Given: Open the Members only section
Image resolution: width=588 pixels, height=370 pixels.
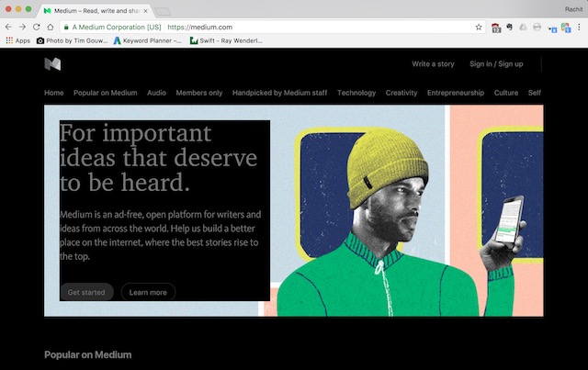Looking at the screenshot, I should [x=198, y=93].
